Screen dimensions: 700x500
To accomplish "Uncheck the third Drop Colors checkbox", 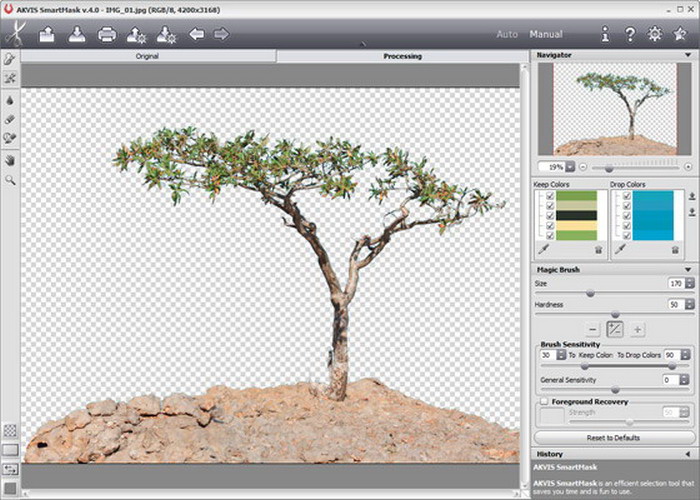I will (x=627, y=216).
